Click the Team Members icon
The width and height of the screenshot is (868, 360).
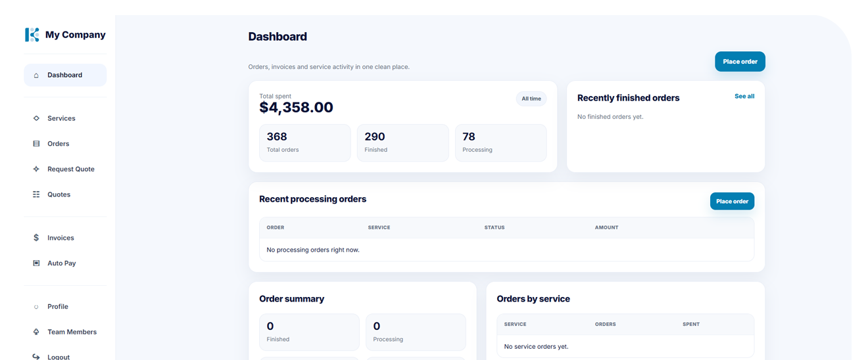(36, 332)
